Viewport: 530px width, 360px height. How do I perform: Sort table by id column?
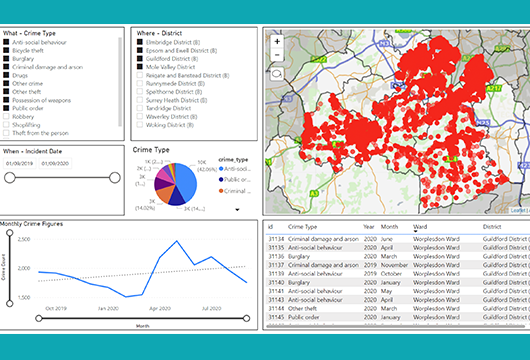pos(270,227)
